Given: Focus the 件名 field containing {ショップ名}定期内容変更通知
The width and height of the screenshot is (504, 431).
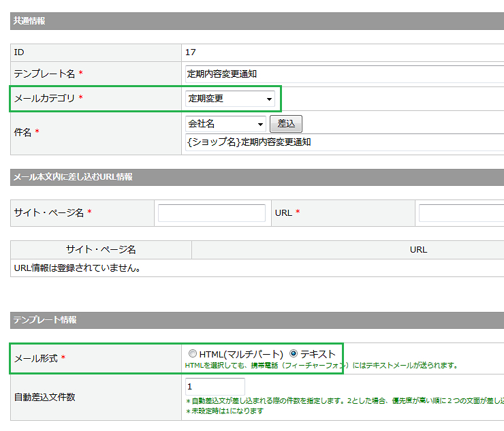Looking at the screenshot, I should click(344, 142).
